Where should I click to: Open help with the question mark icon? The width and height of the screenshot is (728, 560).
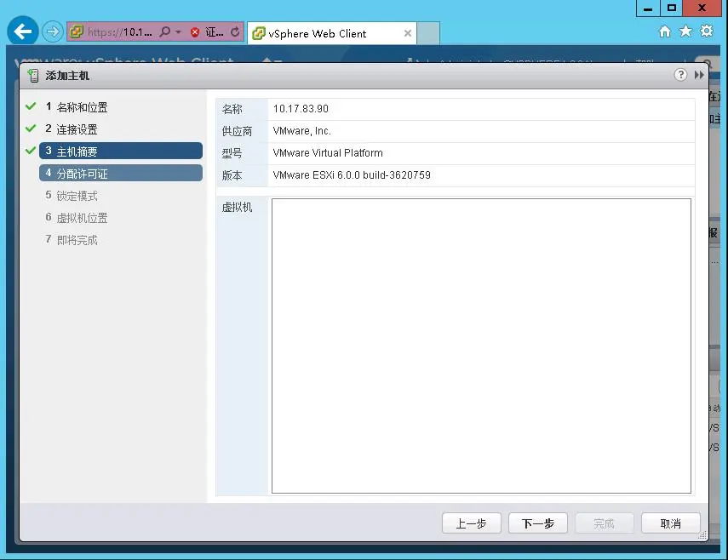click(x=680, y=75)
